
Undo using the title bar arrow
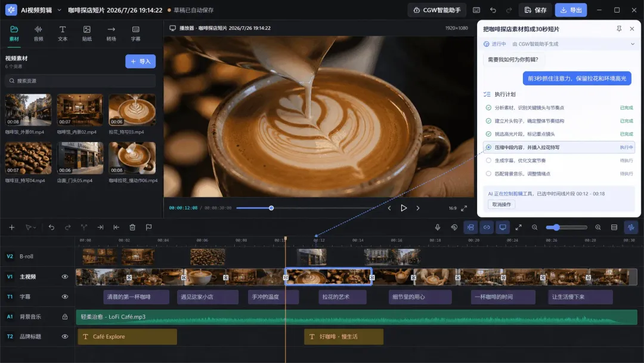[493, 10]
